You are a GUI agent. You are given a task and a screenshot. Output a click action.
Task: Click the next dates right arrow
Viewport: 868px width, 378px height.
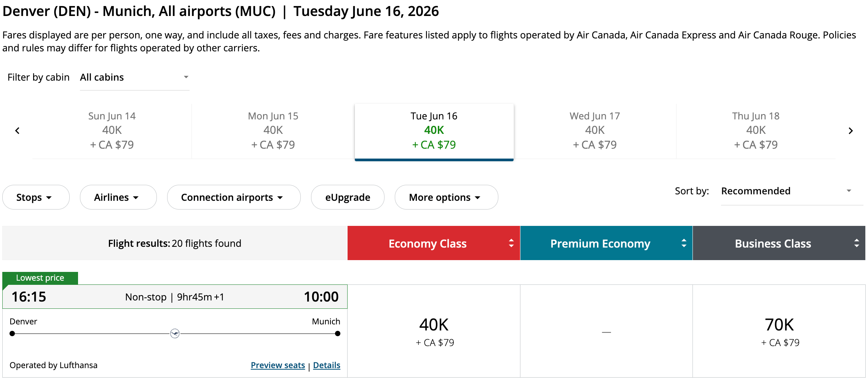[x=850, y=131]
